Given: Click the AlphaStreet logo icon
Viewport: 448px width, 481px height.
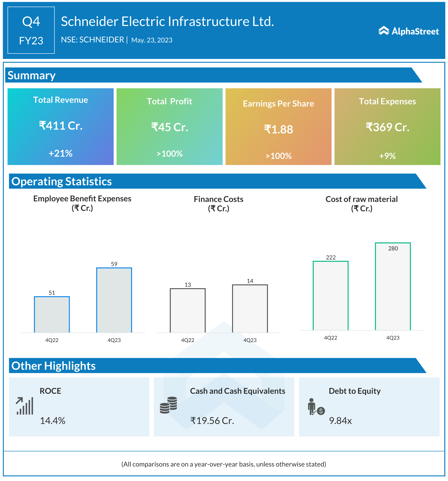Looking at the screenshot, I should click(383, 31).
